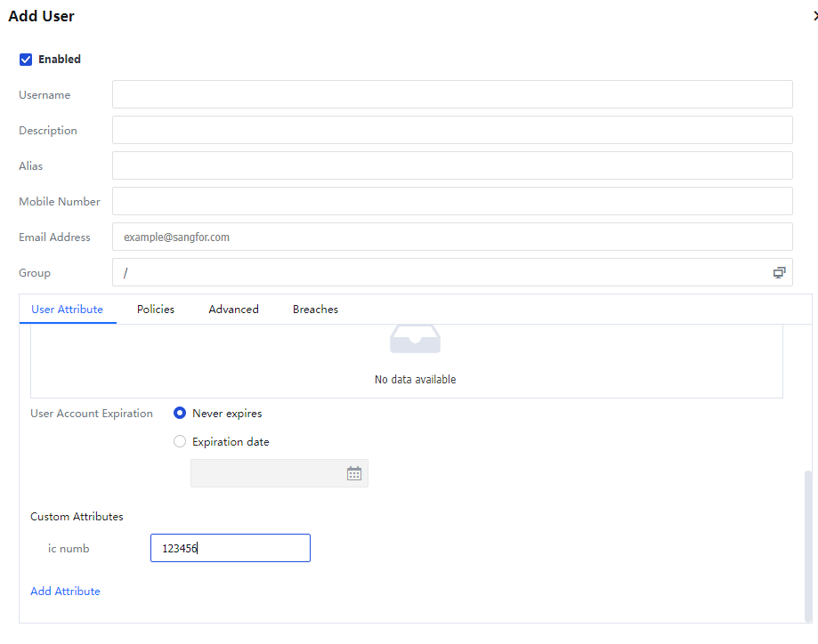Uncheck the Enabled checkbox
The image size is (818, 644).
pyautogui.click(x=26, y=60)
